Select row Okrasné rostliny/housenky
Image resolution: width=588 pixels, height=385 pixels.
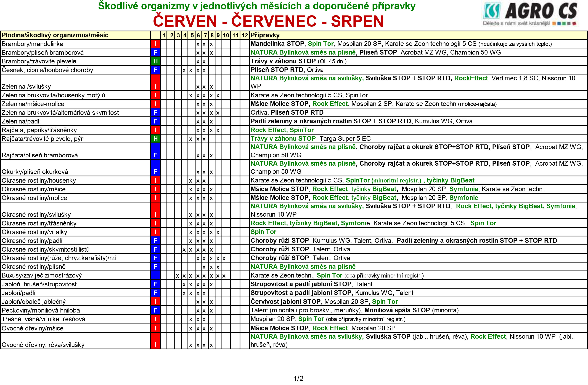(x=294, y=180)
